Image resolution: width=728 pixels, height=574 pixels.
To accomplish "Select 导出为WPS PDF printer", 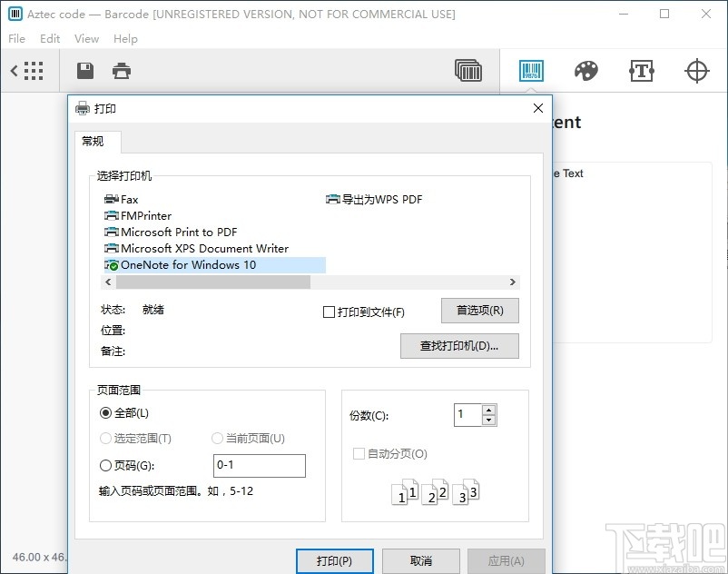I will pyautogui.click(x=374, y=200).
